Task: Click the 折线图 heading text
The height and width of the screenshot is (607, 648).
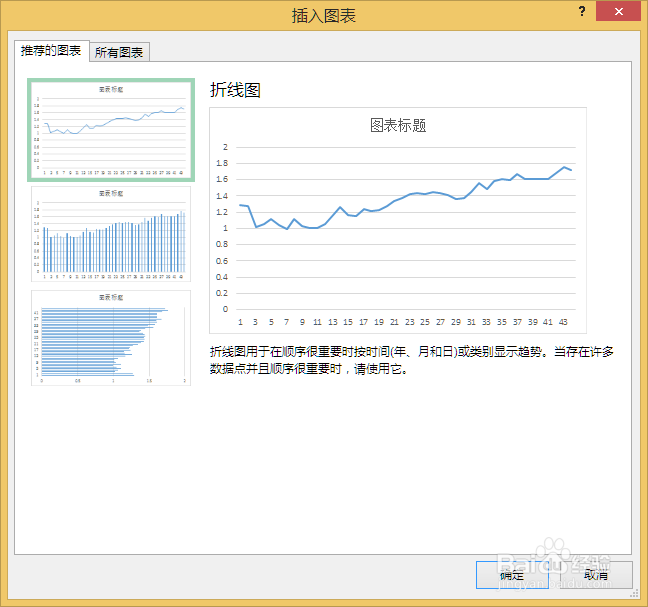Action: click(235, 90)
